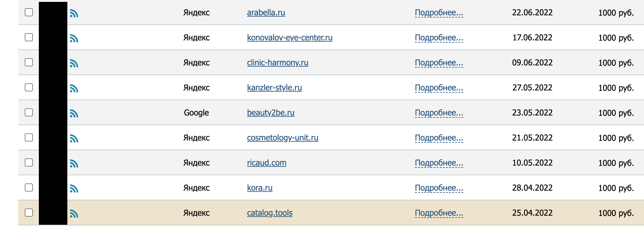Click RSS icon in the Google row
The width and height of the screenshot is (644, 226).
click(x=74, y=114)
